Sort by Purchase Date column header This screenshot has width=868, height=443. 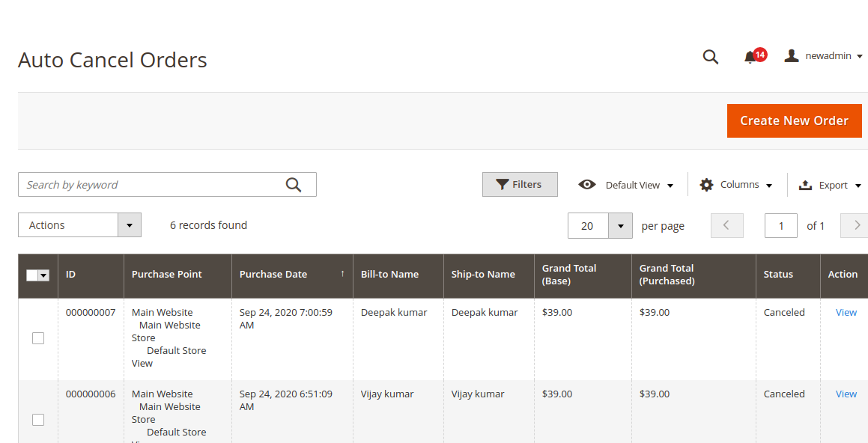pos(292,275)
